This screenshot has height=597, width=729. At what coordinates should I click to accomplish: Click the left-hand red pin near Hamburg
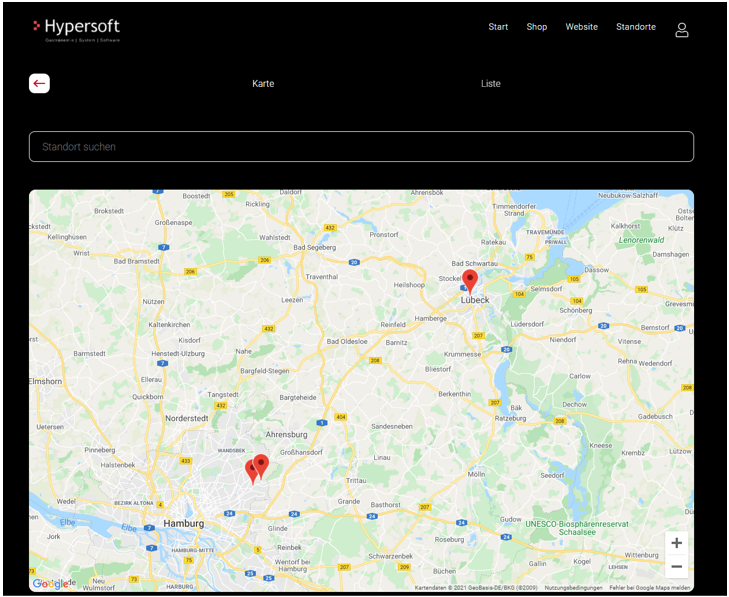click(x=251, y=471)
